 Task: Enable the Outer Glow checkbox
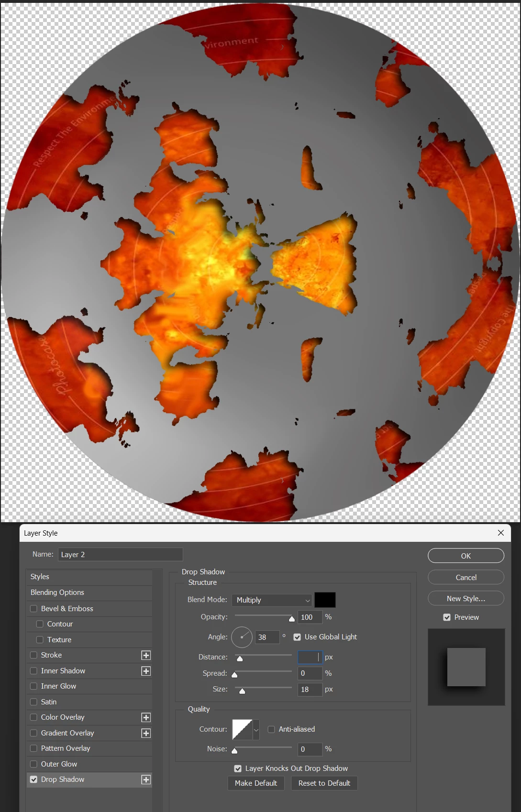click(x=33, y=764)
